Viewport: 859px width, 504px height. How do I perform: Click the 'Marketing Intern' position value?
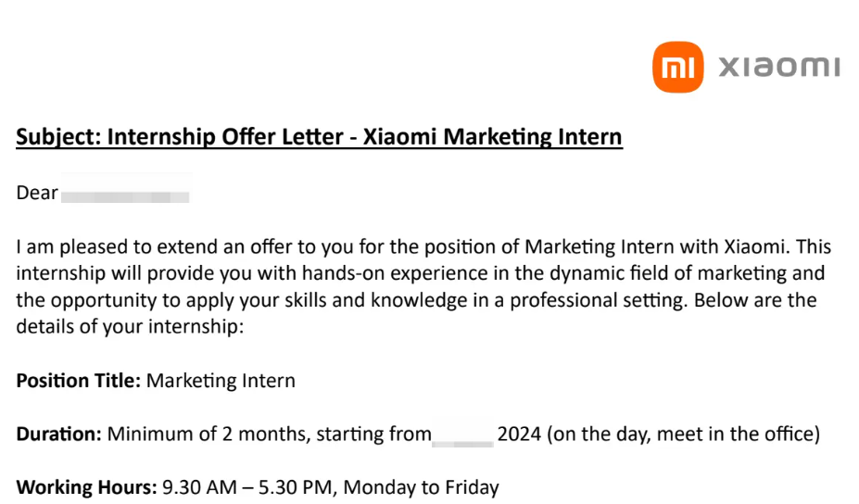tap(221, 381)
